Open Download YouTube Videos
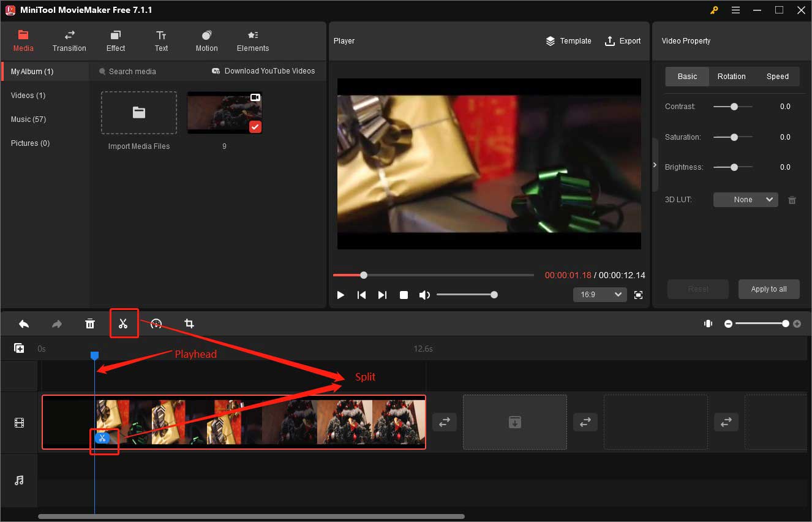This screenshot has width=812, height=522. pos(263,71)
